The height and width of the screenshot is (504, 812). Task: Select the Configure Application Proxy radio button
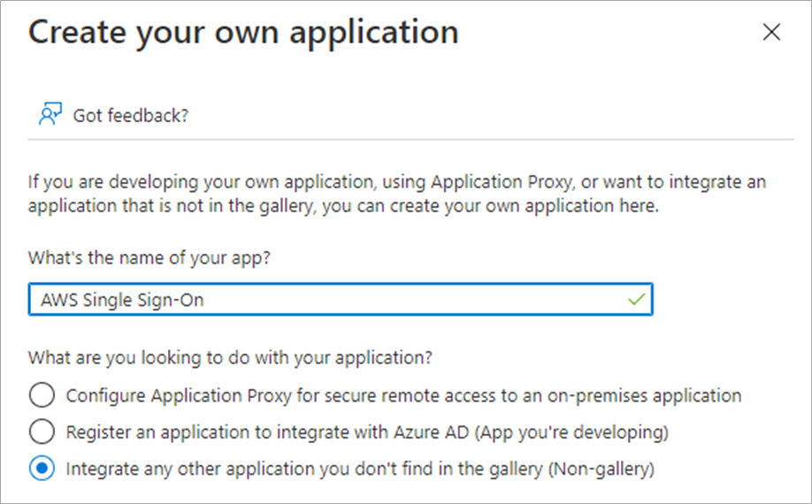click(x=42, y=394)
